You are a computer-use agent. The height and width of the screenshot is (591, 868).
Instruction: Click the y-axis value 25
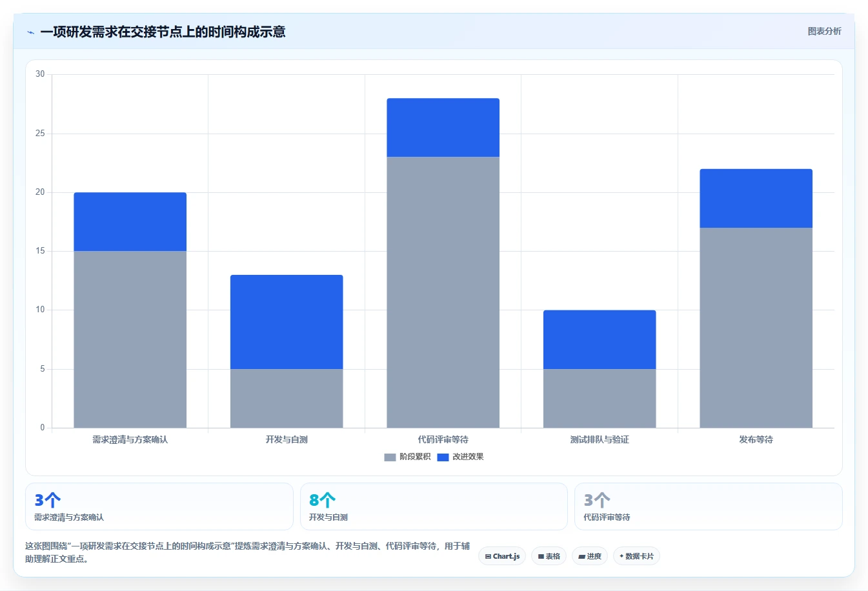click(40, 134)
